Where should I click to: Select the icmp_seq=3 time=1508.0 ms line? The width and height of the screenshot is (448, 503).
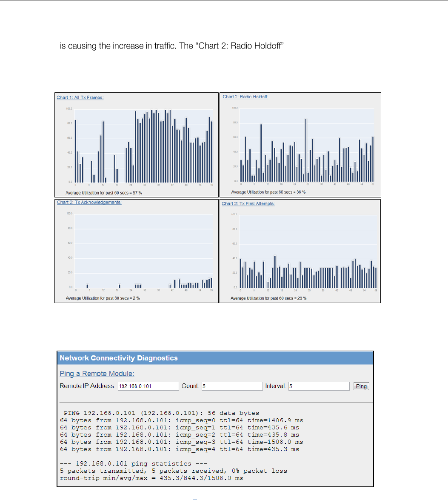(x=182, y=442)
